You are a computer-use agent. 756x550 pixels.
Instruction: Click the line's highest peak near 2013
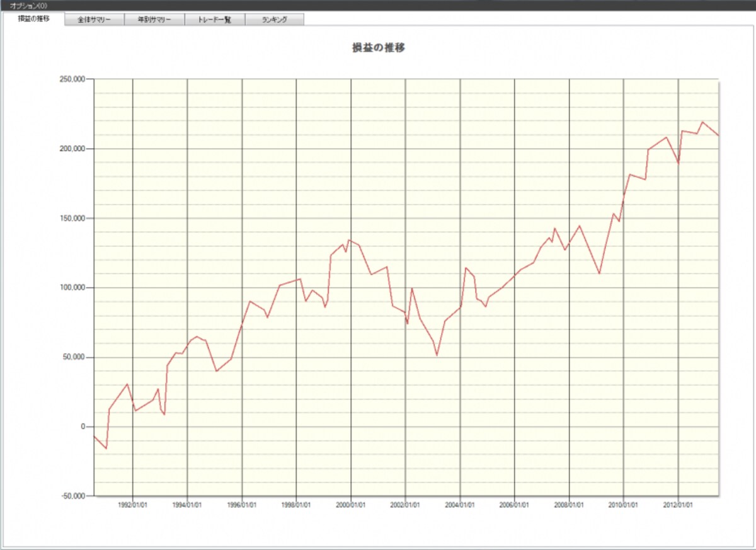pyautogui.click(x=702, y=122)
